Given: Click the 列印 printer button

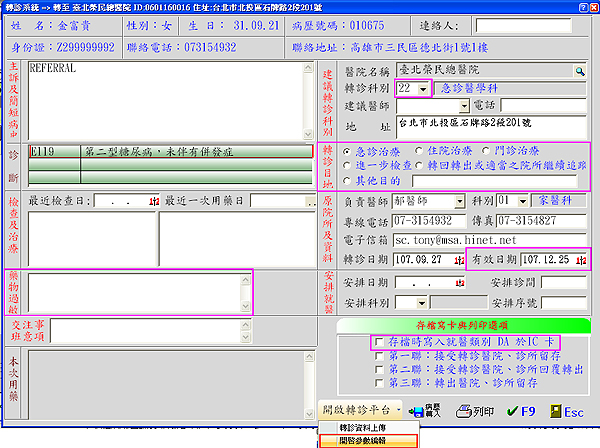Looking at the screenshot, I should [475, 410].
